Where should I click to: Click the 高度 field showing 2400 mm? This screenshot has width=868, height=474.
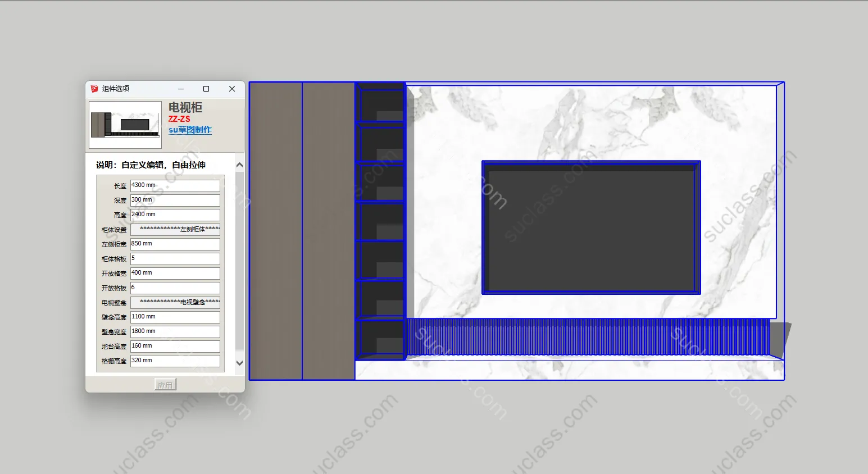point(175,215)
